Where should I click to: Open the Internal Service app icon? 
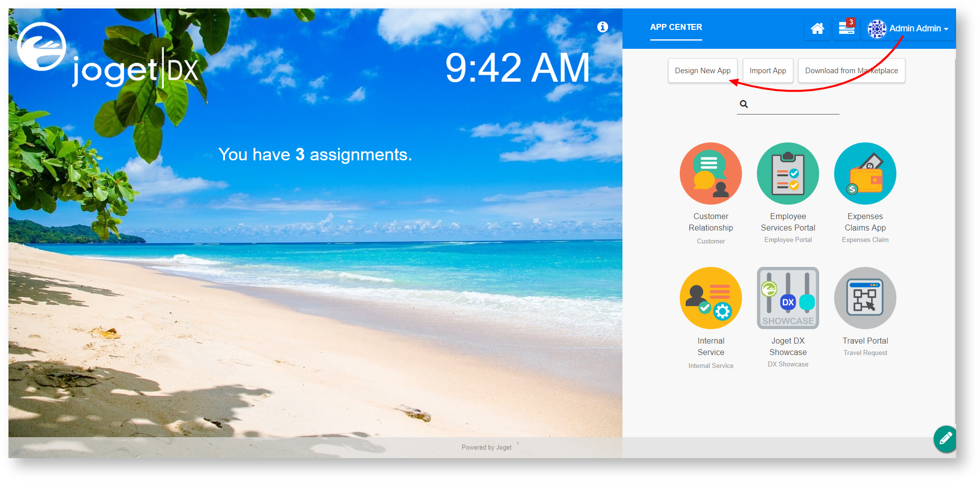tap(711, 298)
